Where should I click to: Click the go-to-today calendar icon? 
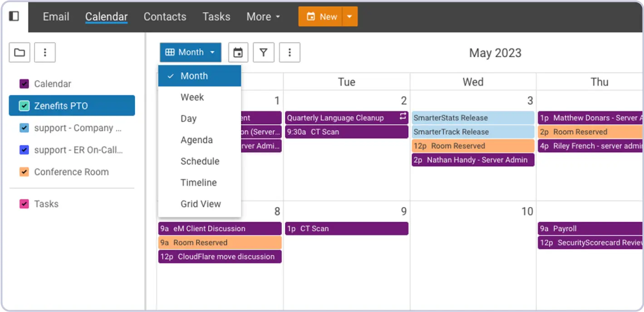[x=238, y=53]
